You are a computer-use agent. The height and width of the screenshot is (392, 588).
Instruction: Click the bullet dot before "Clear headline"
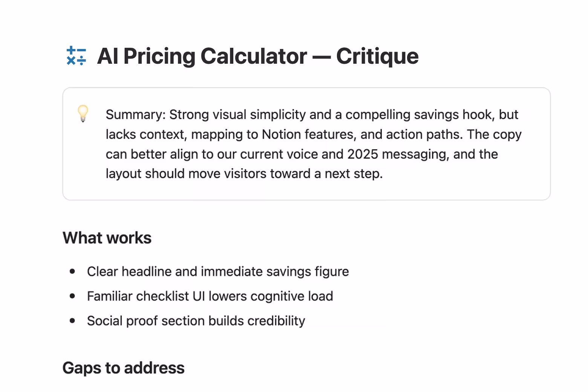point(72,271)
